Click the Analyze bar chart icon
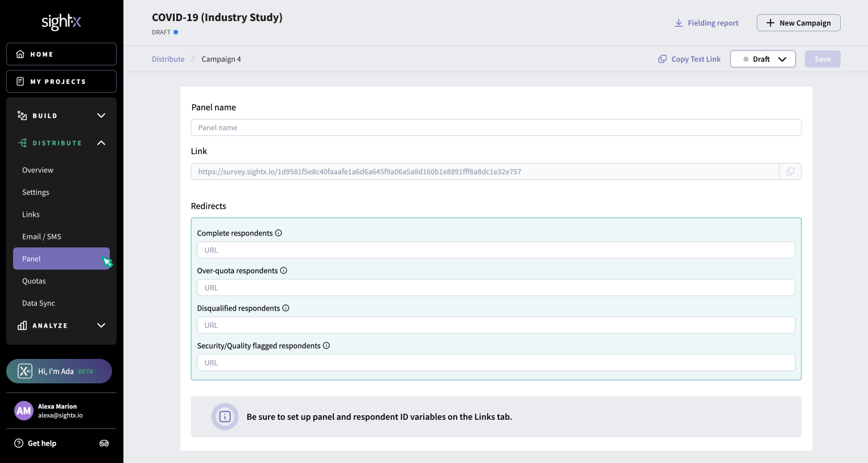This screenshot has width=868, height=463. [22, 325]
